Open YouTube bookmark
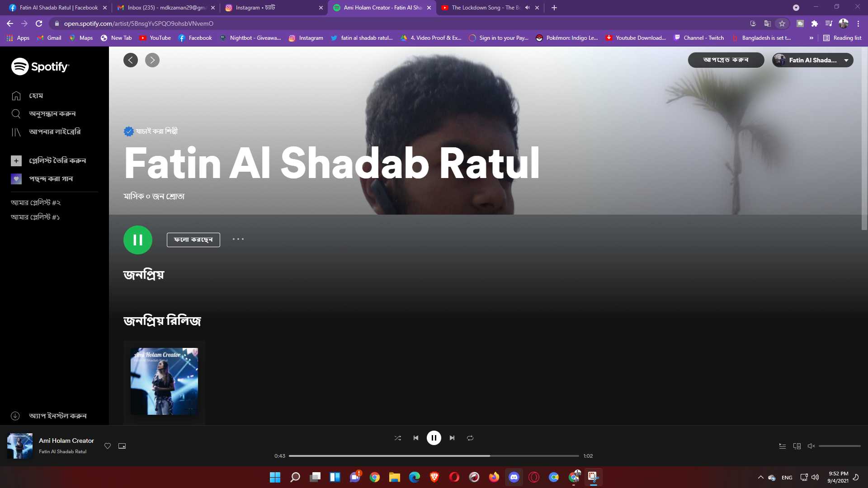This screenshot has width=868, height=488. coord(155,38)
